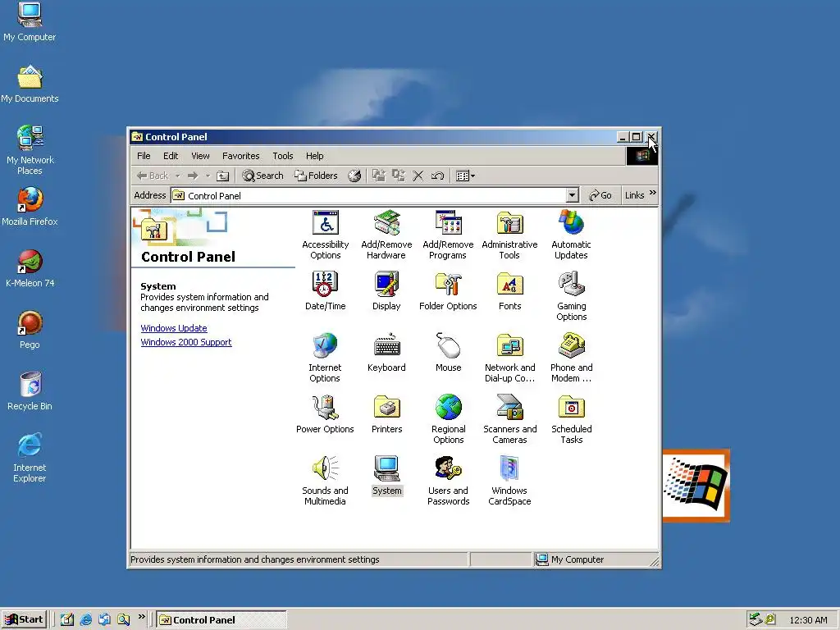840x630 pixels.
Task: Select Internet Options icon
Action: (325, 358)
